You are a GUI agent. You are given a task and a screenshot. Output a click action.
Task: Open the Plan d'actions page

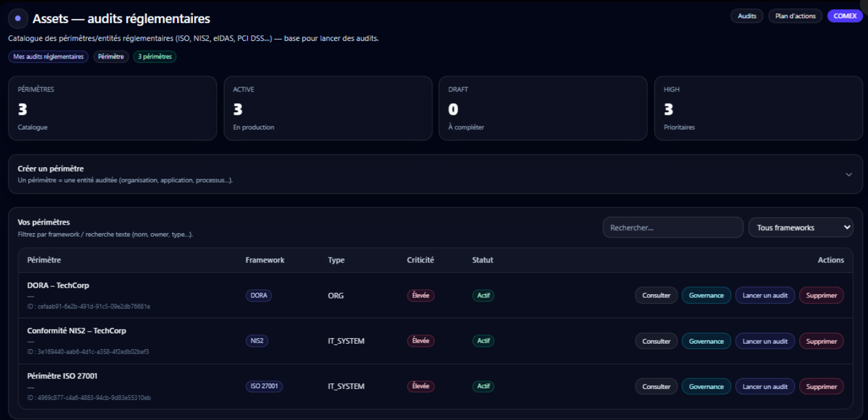(795, 16)
